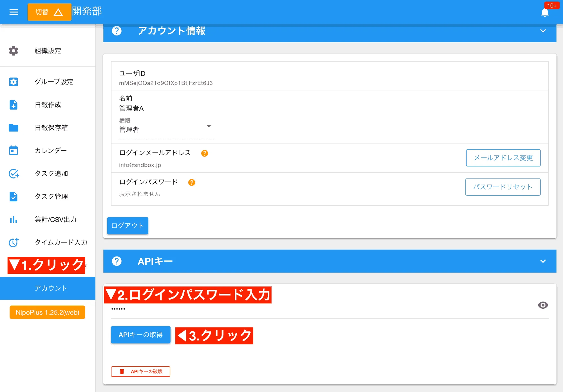Show the hidden password with the eye toggle
This screenshot has height=392, width=563.
[543, 305]
